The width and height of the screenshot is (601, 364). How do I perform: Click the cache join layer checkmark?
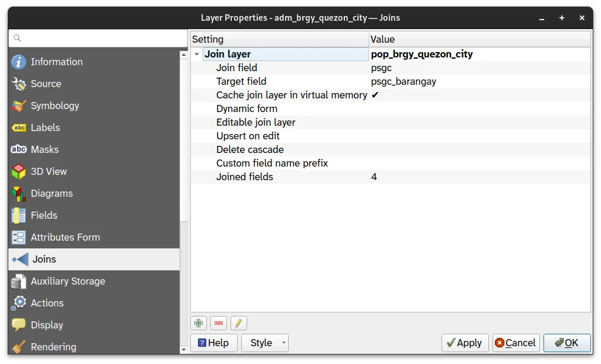(x=375, y=95)
